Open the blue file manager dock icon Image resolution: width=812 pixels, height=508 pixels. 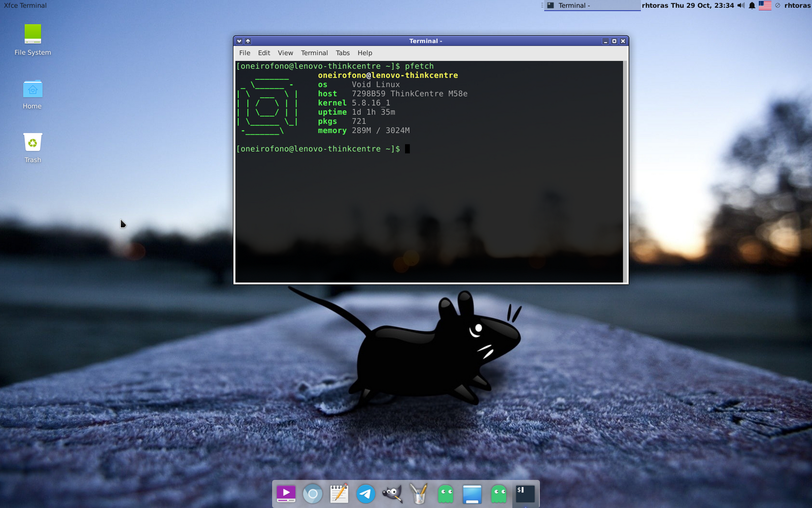coord(472,494)
